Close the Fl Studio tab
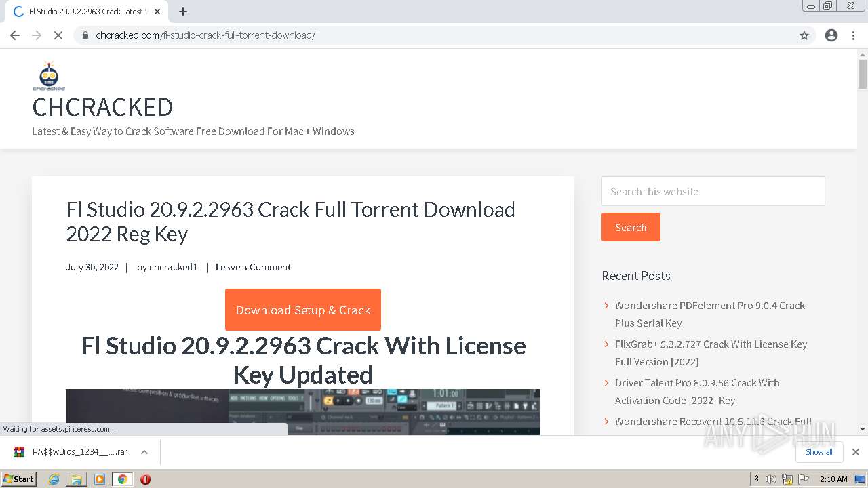 (157, 12)
